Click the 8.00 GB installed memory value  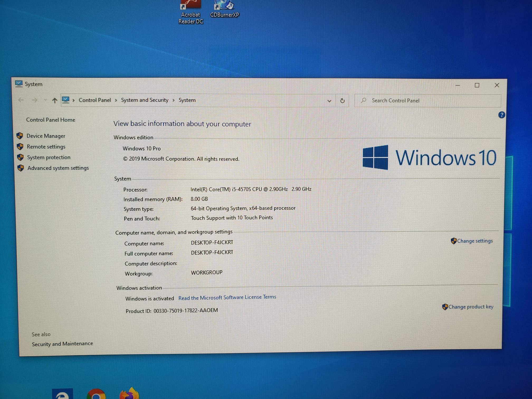point(199,199)
